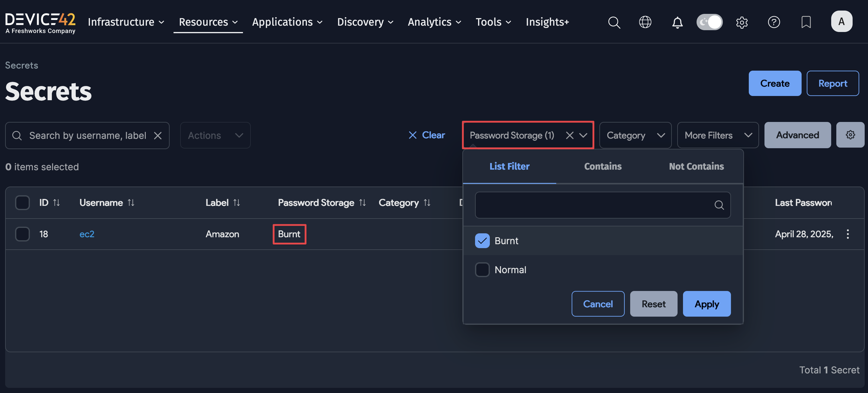Open the More Filters dropdown
This screenshot has height=393, width=868.
(718, 135)
